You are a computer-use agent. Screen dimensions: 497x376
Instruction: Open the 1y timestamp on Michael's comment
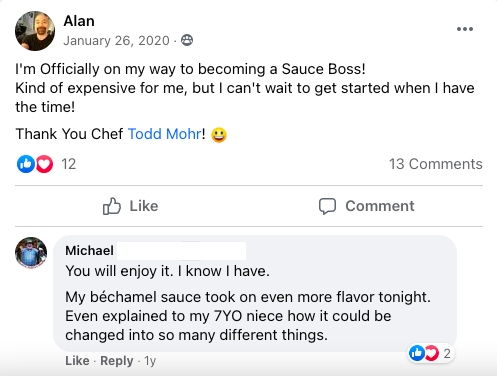(x=150, y=361)
